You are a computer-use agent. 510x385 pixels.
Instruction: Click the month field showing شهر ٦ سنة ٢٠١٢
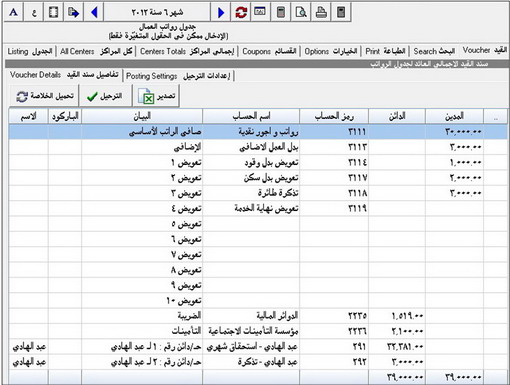(157, 12)
